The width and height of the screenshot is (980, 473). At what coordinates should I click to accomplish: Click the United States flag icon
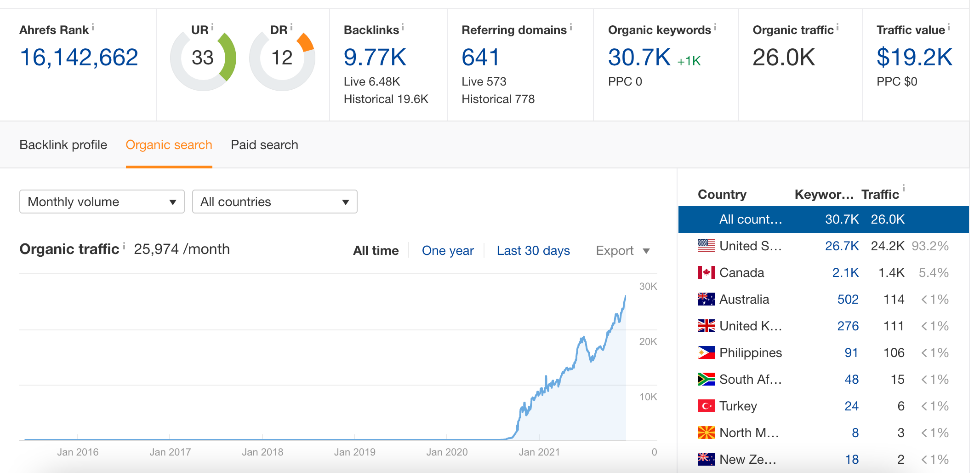click(x=706, y=246)
